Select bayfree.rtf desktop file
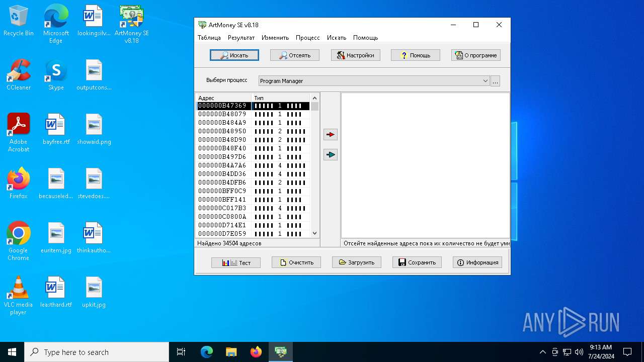Screen dimensions: 644x362 click(x=56, y=130)
